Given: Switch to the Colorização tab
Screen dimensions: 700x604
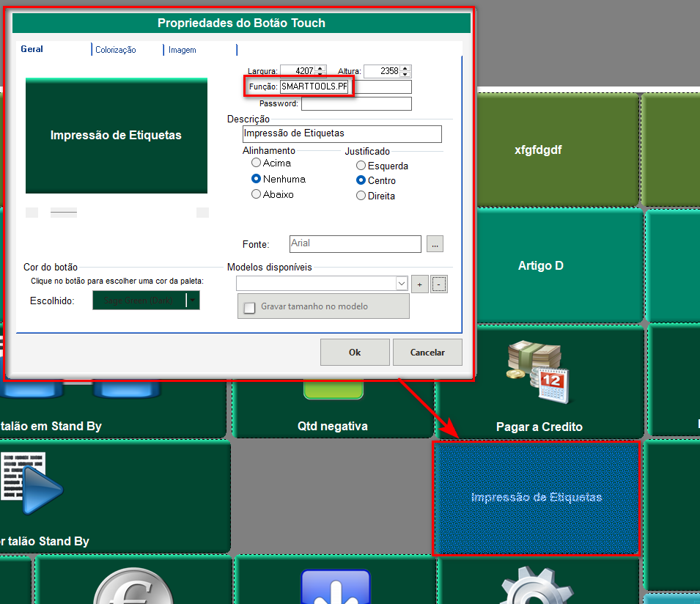Looking at the screenshot, I should (116, 50).
